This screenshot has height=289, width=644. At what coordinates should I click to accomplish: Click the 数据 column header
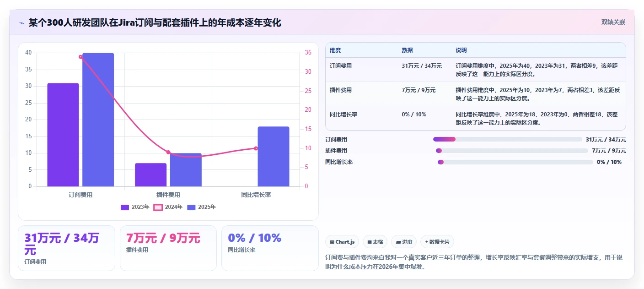click(407, 50)
